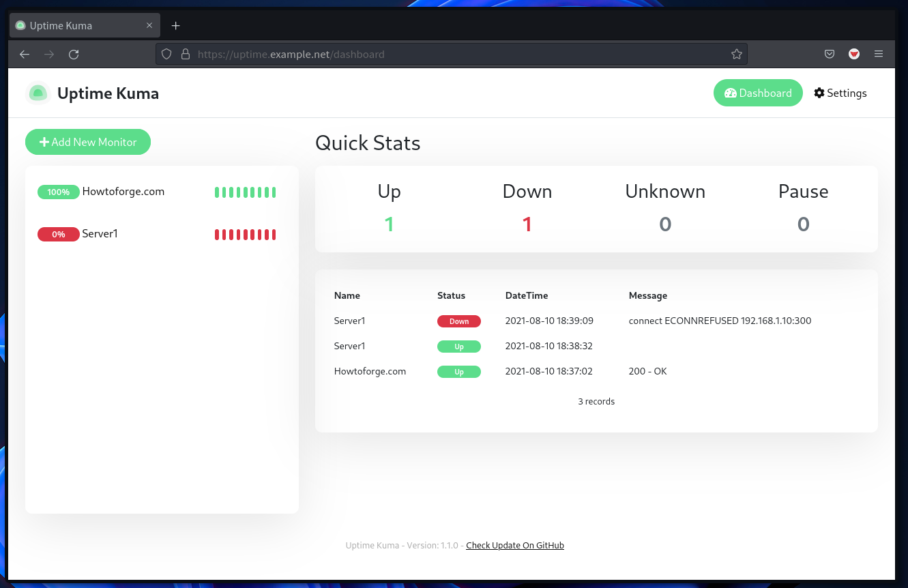Click the red extension icon in toolbar
Viewport: 908px width, 588px height.
click(853, 54)
